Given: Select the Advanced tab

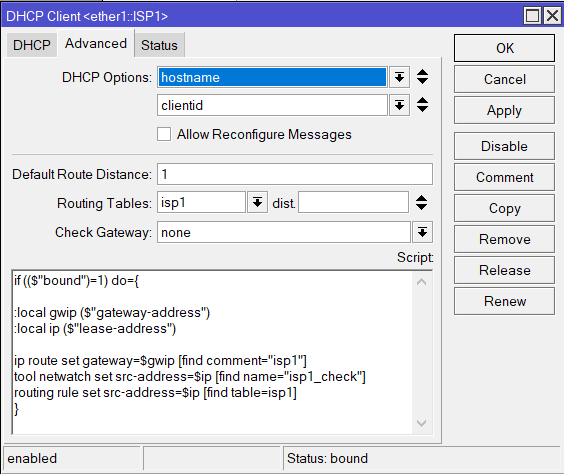Looking at the screenshot, I should pos(96,44).
